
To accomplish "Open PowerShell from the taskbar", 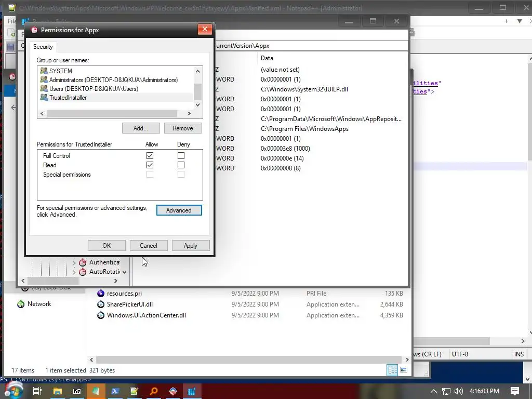I will [x=115, y=391].
